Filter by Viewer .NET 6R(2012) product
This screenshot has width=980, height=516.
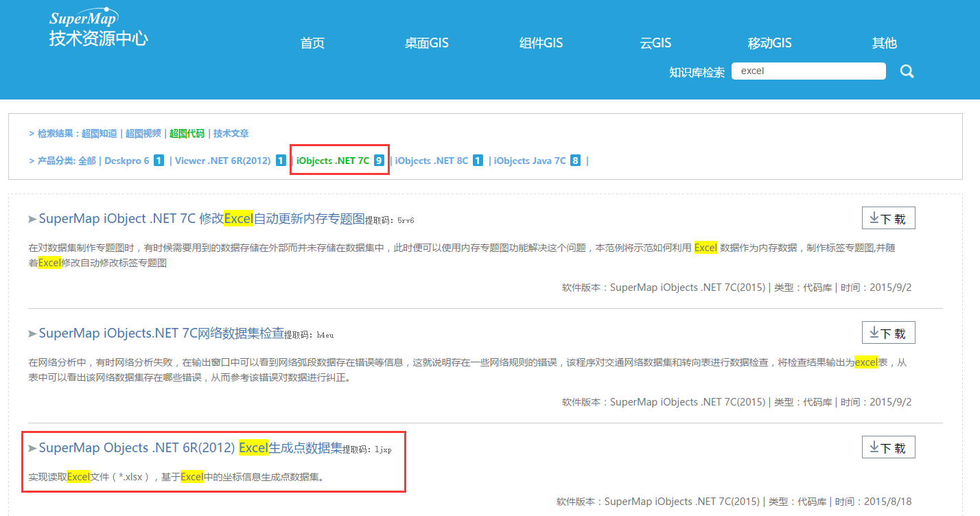[223, 161]
